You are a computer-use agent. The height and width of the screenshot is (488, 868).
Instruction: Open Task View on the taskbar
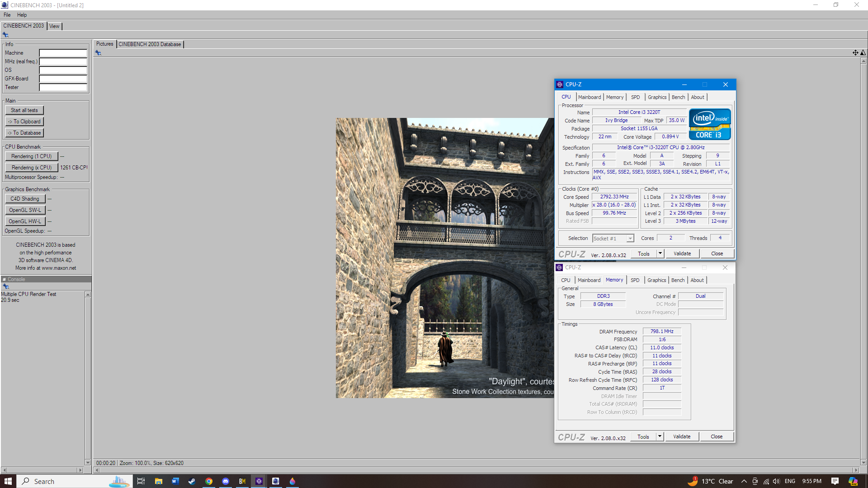141,481
